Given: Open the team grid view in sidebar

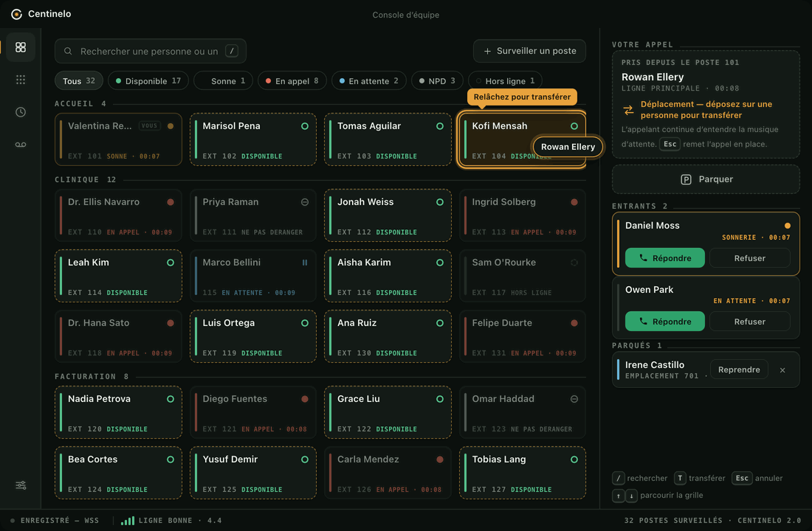Looking at the screenshot, I should tap(21, 47).
